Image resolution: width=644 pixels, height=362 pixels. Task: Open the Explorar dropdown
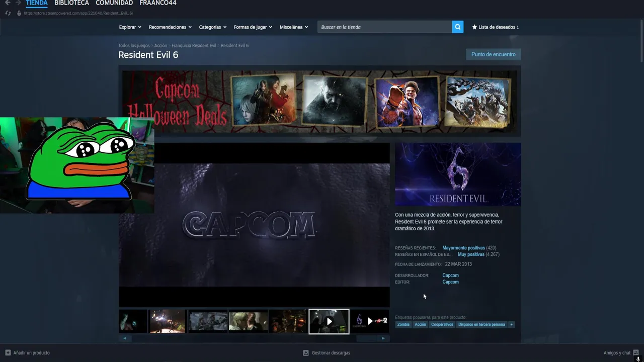click(130, 27)
